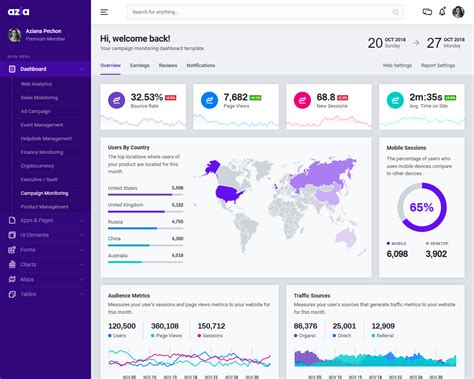Expand the Apps & Pages sidebar menu
The width and height of the screenshot is (474, 379).
(45, 220)
